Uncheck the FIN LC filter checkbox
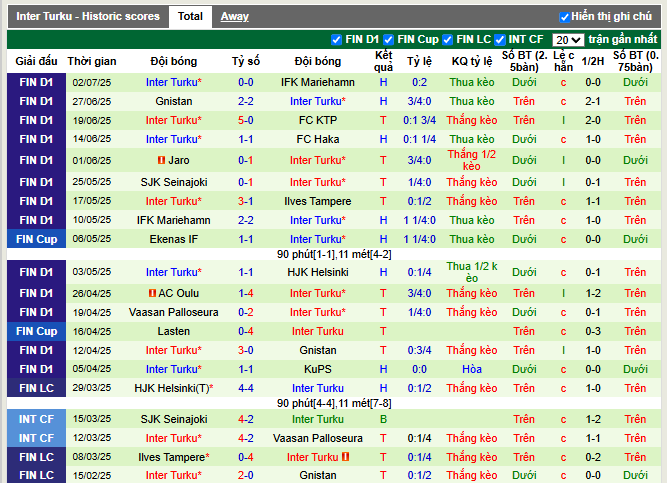Viewport: 667px width, 483px height. [447, 40]
